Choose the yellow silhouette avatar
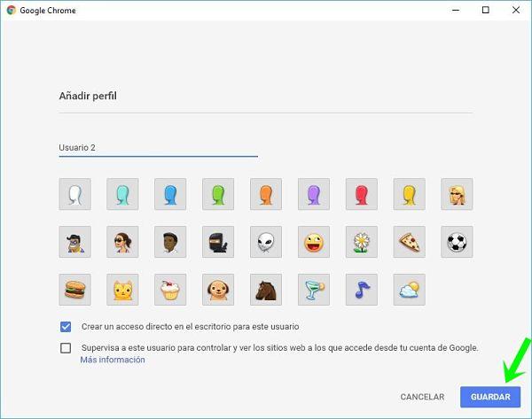This screenshot has height=419, width=532. tap(409, 194)
